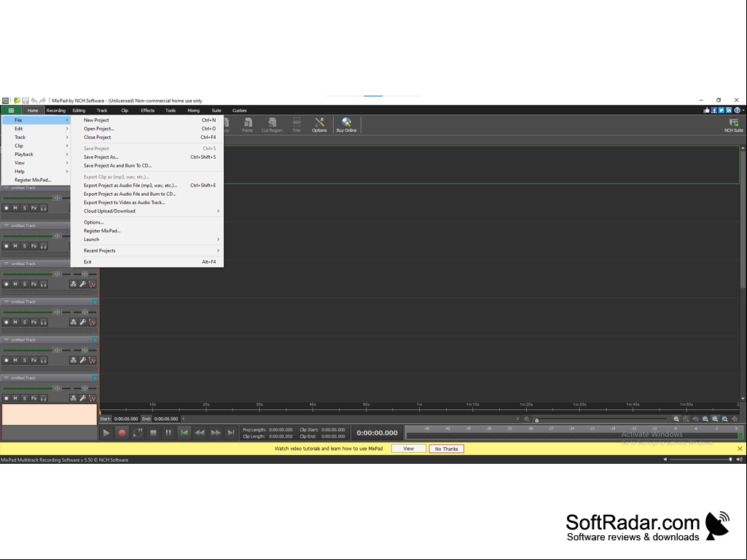Collapse the first Untitled Track with its triangle

6,188
